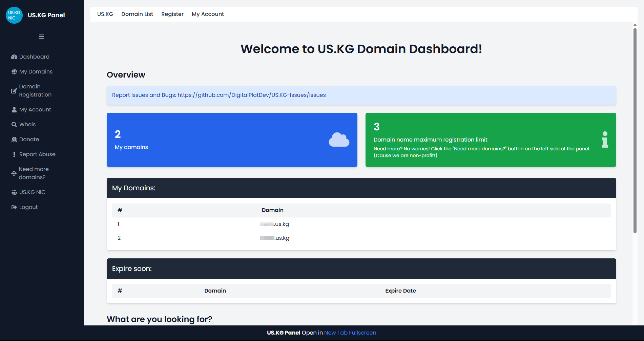Open the US.KG NIC sidebar link
The width and height of the screenshot is (644, 341).
point(32,192)
